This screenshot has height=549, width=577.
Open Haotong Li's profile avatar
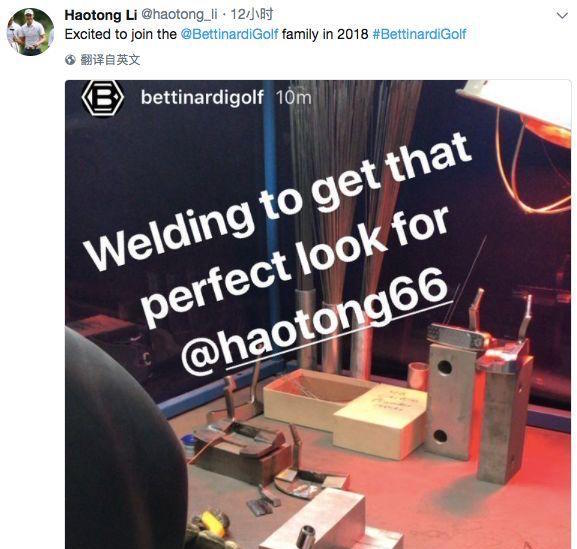30,31
